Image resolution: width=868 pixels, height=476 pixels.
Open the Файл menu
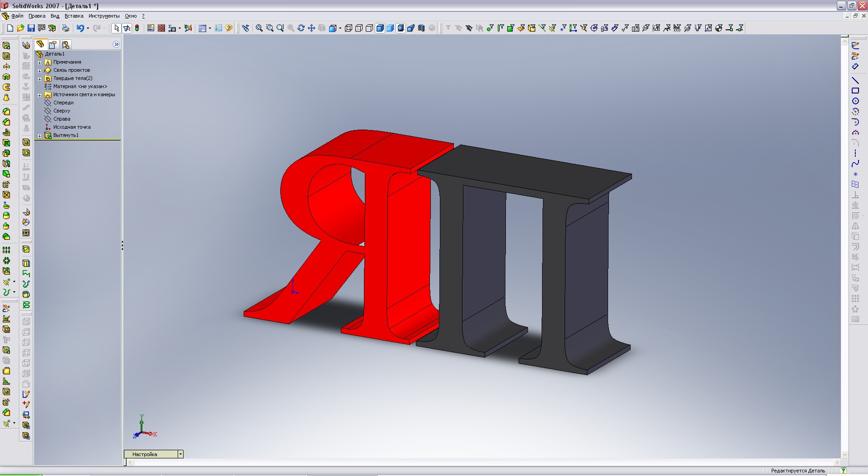coord(18,16)
